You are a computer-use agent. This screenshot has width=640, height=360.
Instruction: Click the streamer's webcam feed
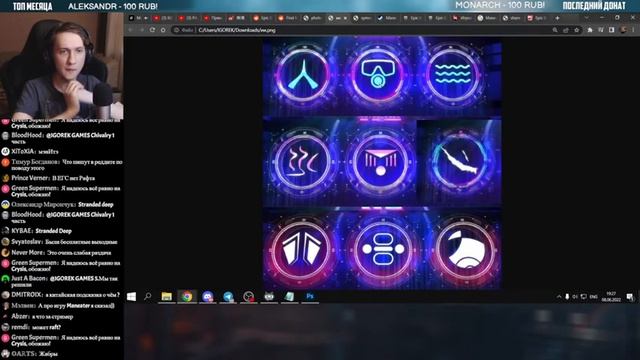[62, 66]
